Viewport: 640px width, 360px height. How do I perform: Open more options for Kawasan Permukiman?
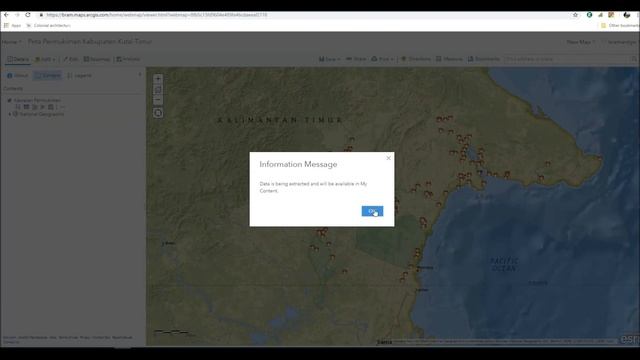[62, 107]
